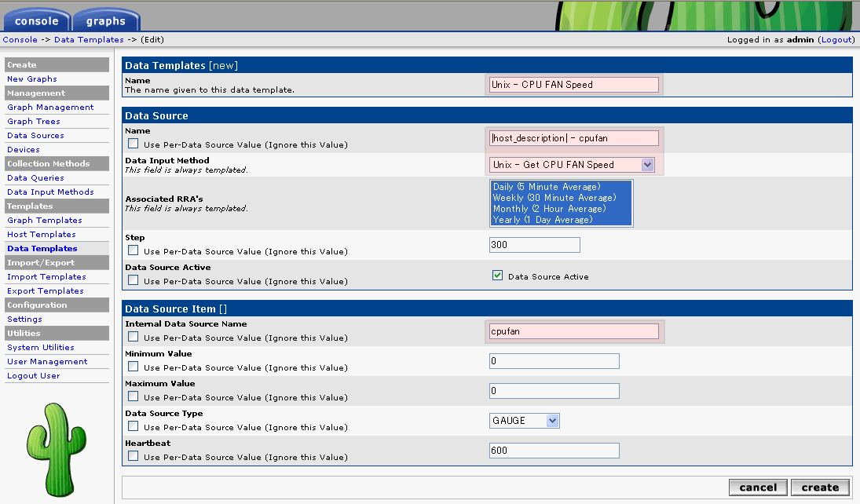Click the cancel button
The height and width of the screenshot is (504, 860).
tap(758, 488)
